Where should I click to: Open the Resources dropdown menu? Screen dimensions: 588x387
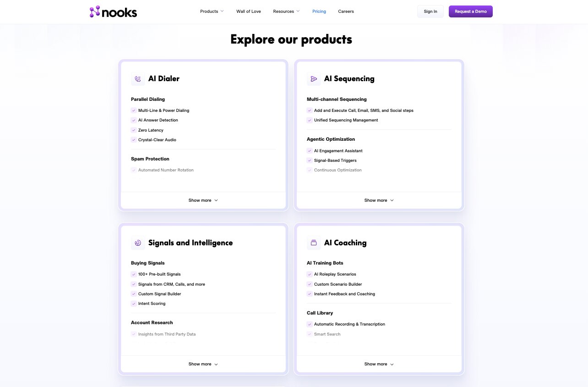click(x=286, y=11)
